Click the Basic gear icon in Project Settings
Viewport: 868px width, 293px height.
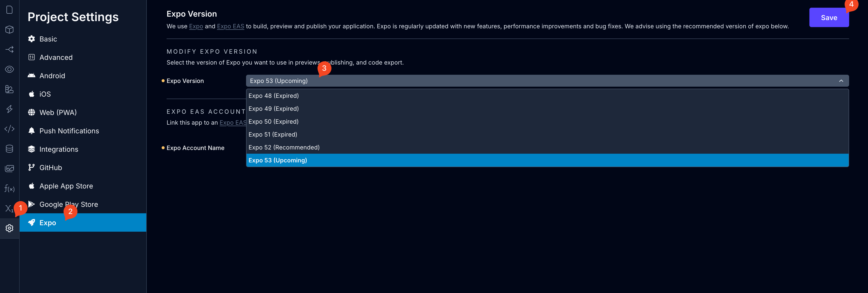[31, 39]
